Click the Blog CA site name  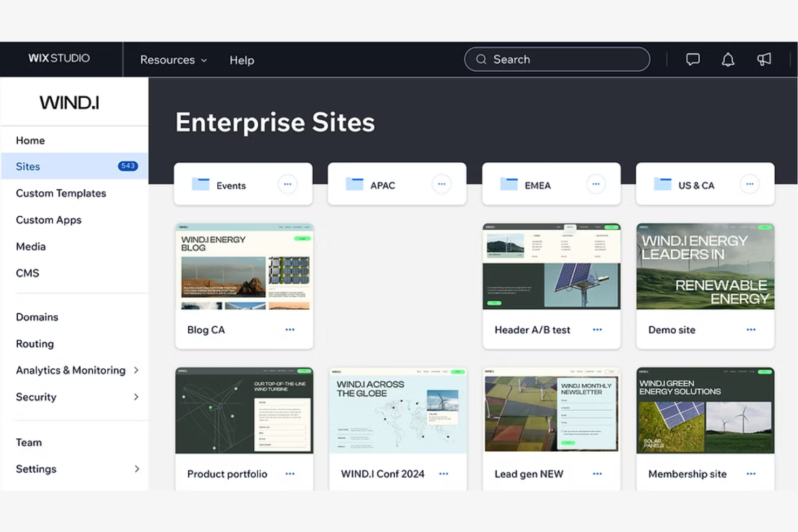pyautogui.click(x=206, y=330)
